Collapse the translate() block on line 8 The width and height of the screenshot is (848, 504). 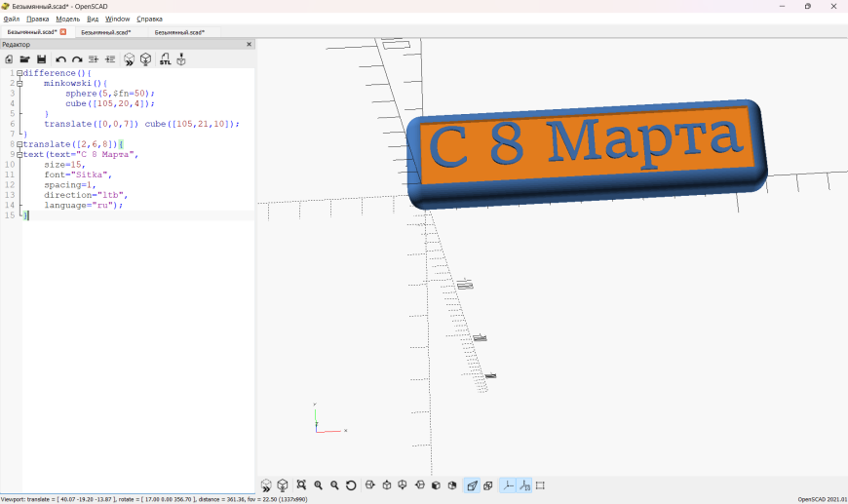click(x=19, y=144)
